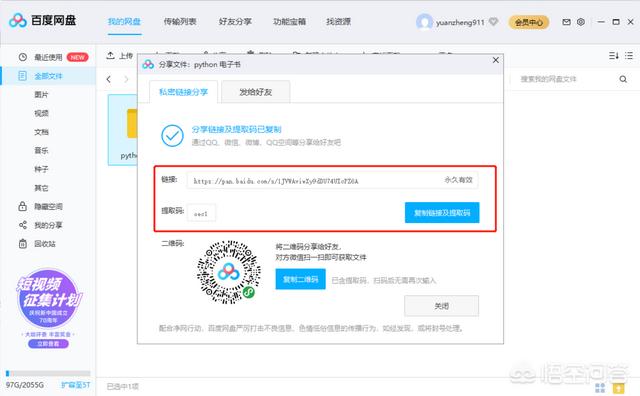
Task: Click the blue checkmark success icon
Action: [x=172, y=136]
